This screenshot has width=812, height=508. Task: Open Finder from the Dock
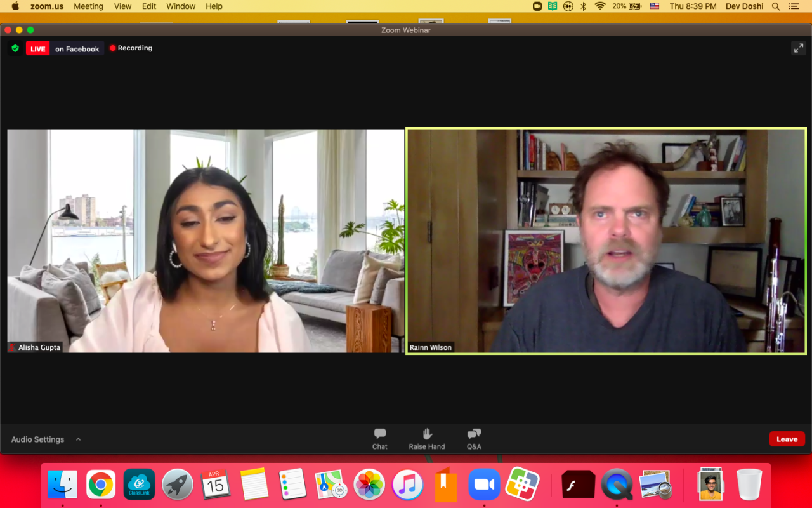(x=62, y=485)
